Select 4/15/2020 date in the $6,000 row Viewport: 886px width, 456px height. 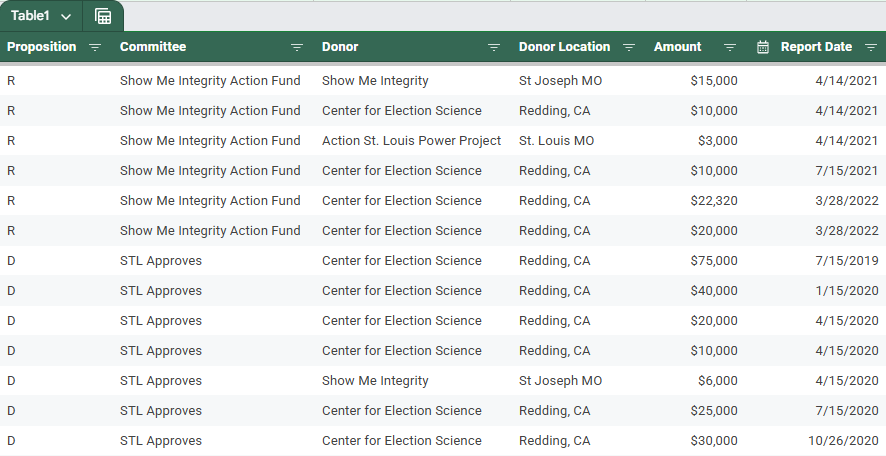[x=846, y=381]
